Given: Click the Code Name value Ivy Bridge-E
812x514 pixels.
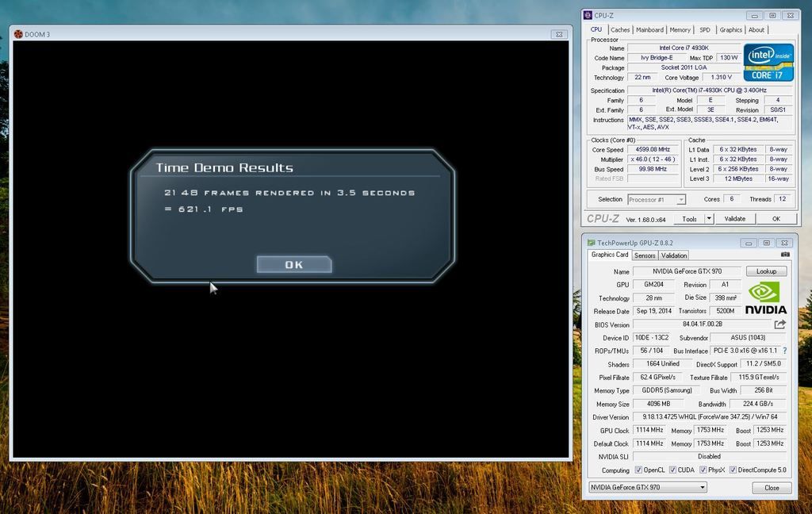Looking at the screenshot, I should 656,58.
